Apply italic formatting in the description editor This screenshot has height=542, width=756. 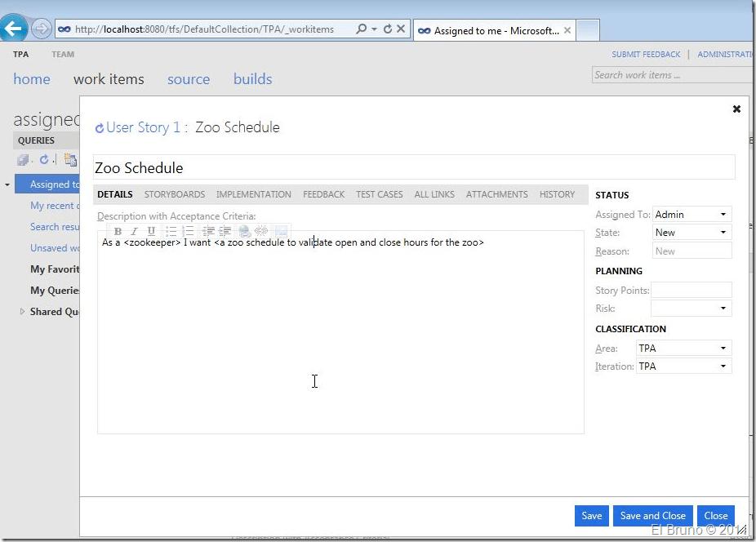coord(135,232)
